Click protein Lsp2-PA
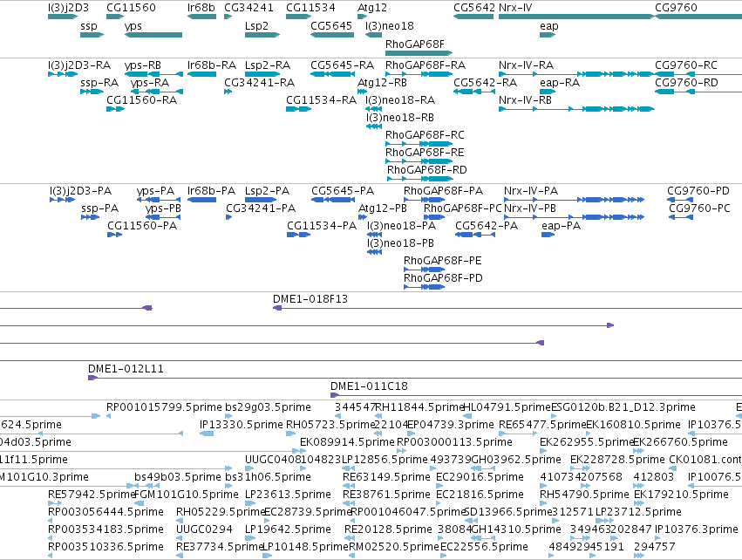742x560 pixels. click(x=267, y=191)
